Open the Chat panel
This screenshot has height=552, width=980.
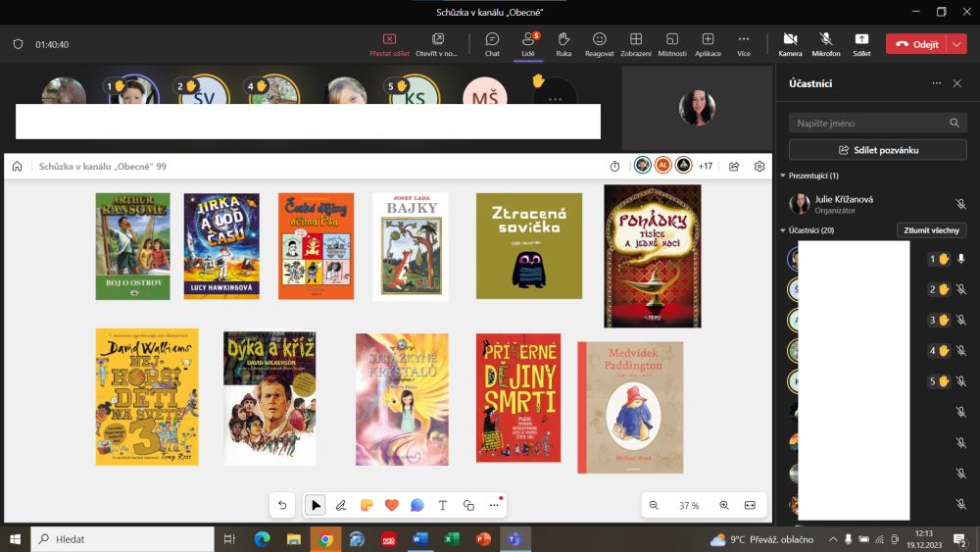pyautogui.click(x=492, y=44)
